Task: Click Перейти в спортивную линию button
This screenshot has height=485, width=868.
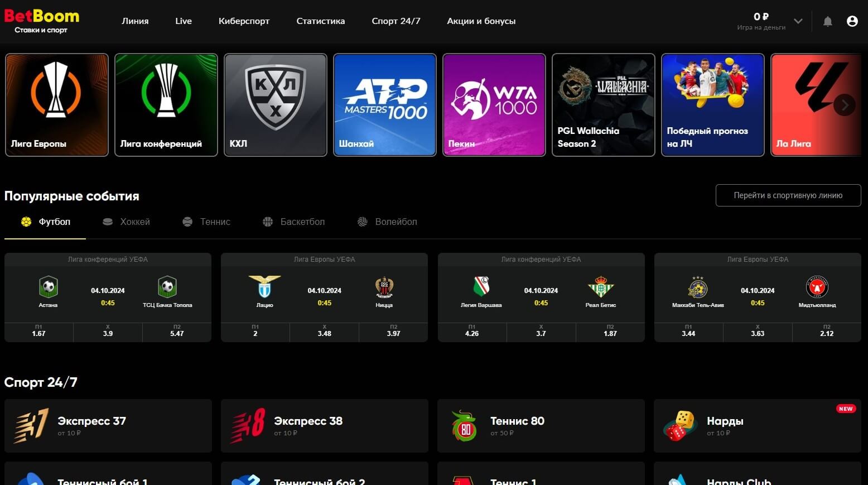Action: coord(788,195)
